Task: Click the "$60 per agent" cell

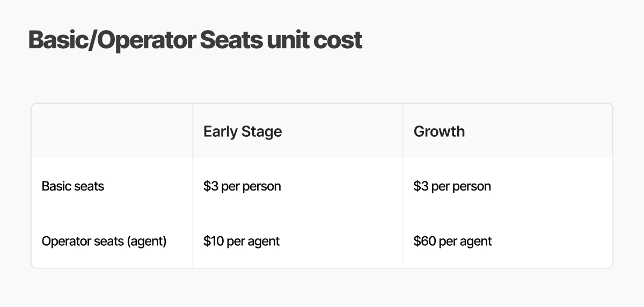Action: click(x=452, y=241)
